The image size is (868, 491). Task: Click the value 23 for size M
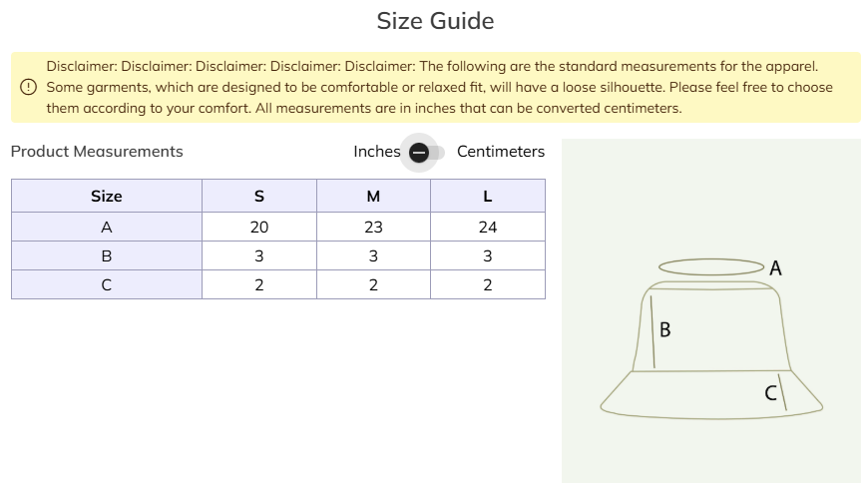pos(373,227)
